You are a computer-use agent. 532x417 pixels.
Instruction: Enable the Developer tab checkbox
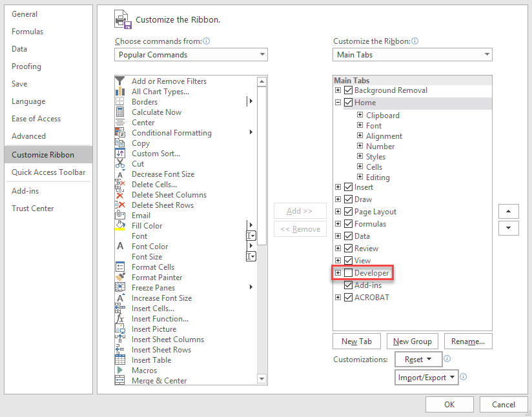click(349, 273)
